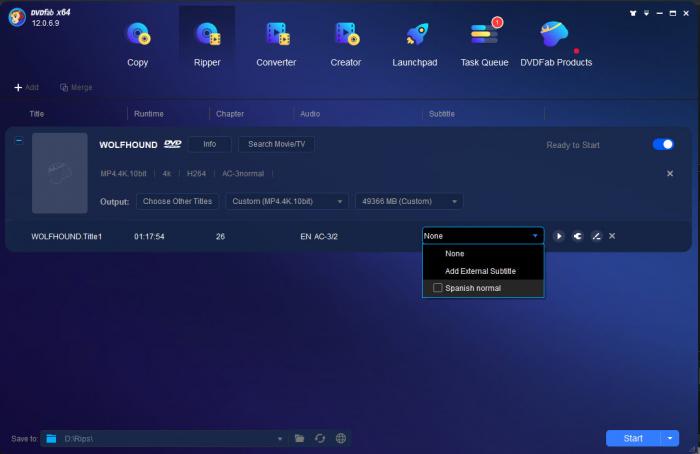Click the Subtitle column header
700x454 pixels.
click(x=442, y=114)
